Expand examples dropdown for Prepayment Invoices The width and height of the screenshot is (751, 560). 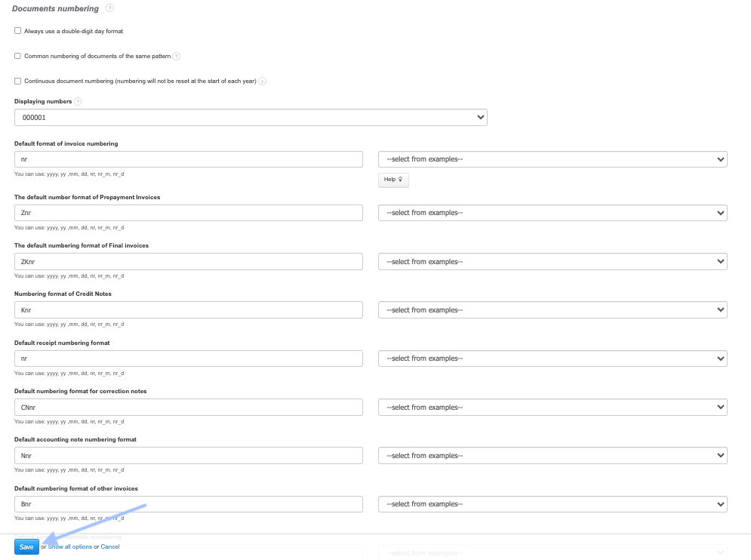click(552, 213)
